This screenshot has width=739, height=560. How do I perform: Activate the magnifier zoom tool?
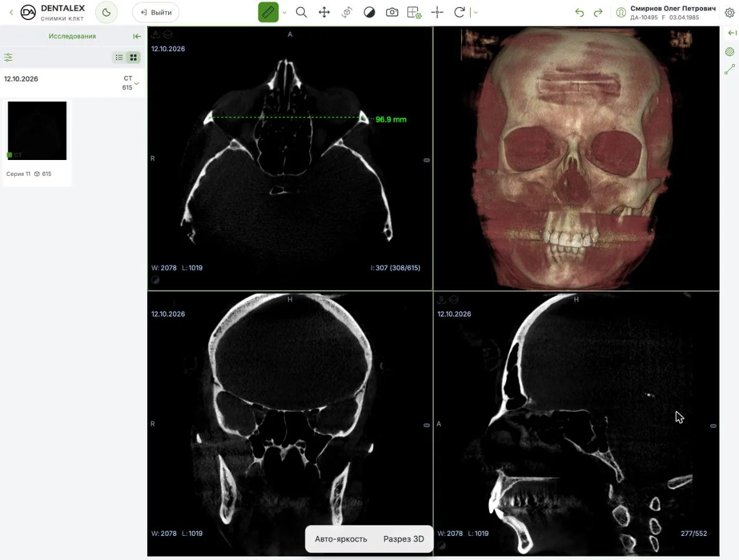tap(301, 12)
